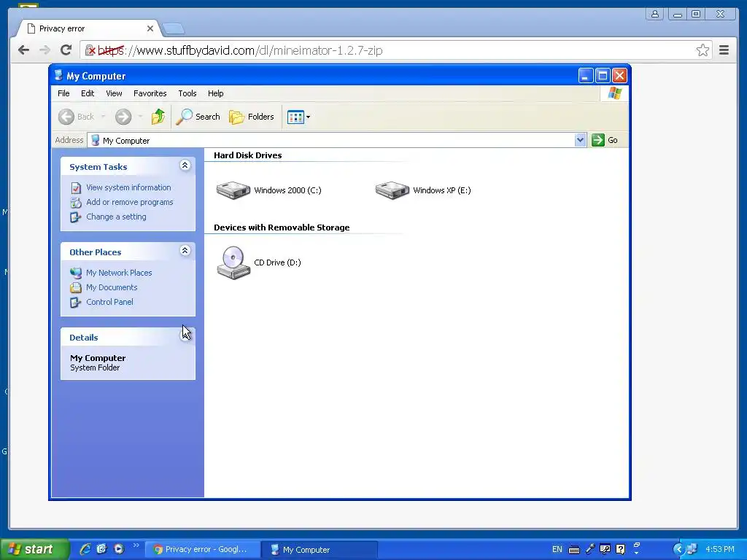Viewport: 747px width, 560px height.
Task: Open the Windows XP (E:) drive icon
Action: 392,190
